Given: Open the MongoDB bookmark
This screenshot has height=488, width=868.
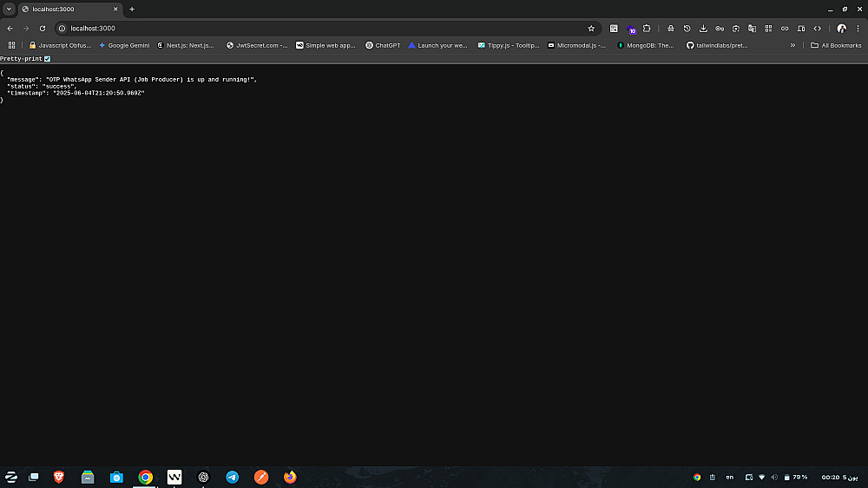Looking at the screenshot, I should pos(646,45).
